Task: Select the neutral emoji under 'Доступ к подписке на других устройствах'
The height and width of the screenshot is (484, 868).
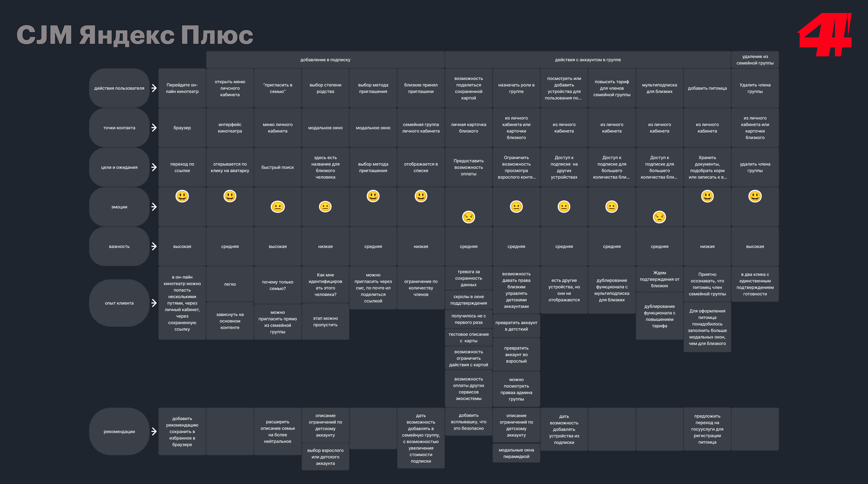Action: click(x=564, y=207)
